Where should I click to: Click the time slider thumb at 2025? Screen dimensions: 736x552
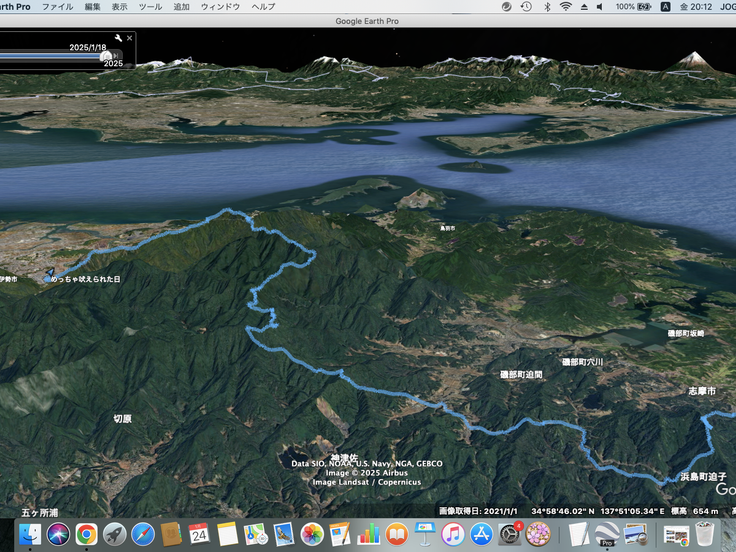point(104,56)
